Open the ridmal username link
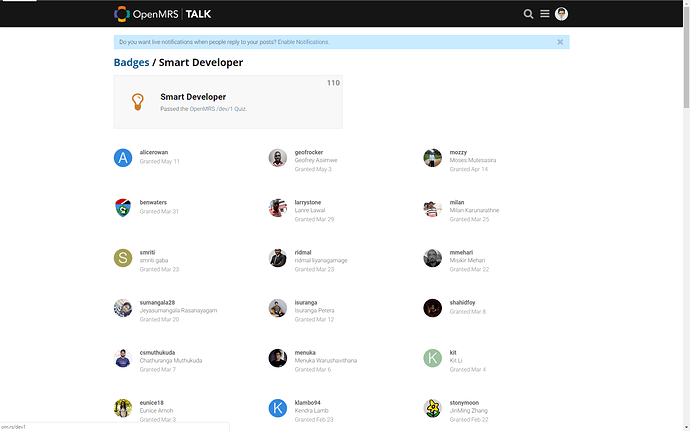Image resolution: width=690 pixels, height=431 pixels. pyautogui.click(x=303, y=253)
